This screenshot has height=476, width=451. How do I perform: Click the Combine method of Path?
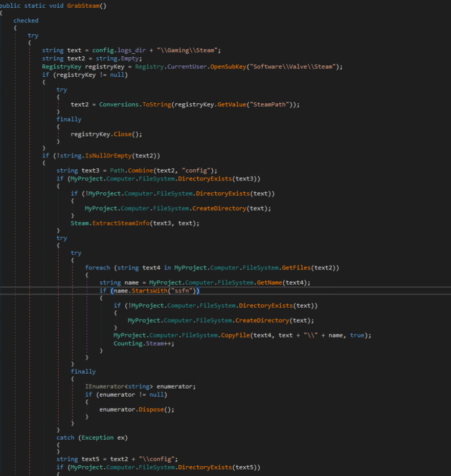(x=140, y=170)
